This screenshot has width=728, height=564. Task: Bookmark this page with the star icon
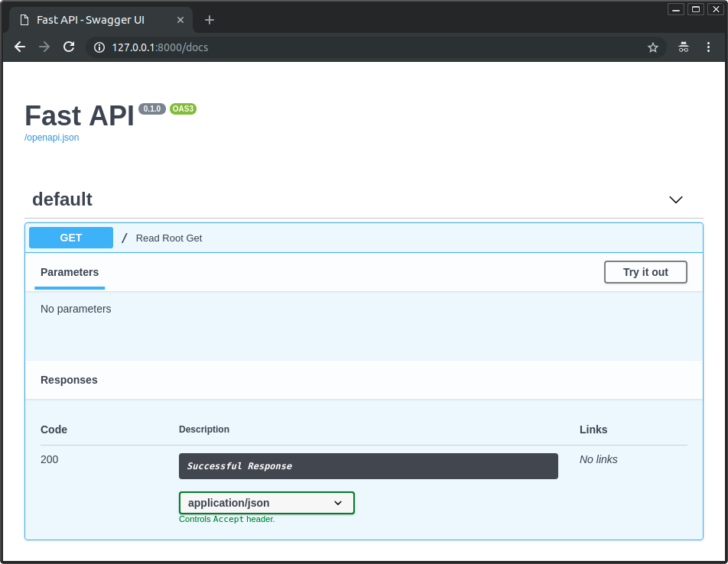[652, 47]
